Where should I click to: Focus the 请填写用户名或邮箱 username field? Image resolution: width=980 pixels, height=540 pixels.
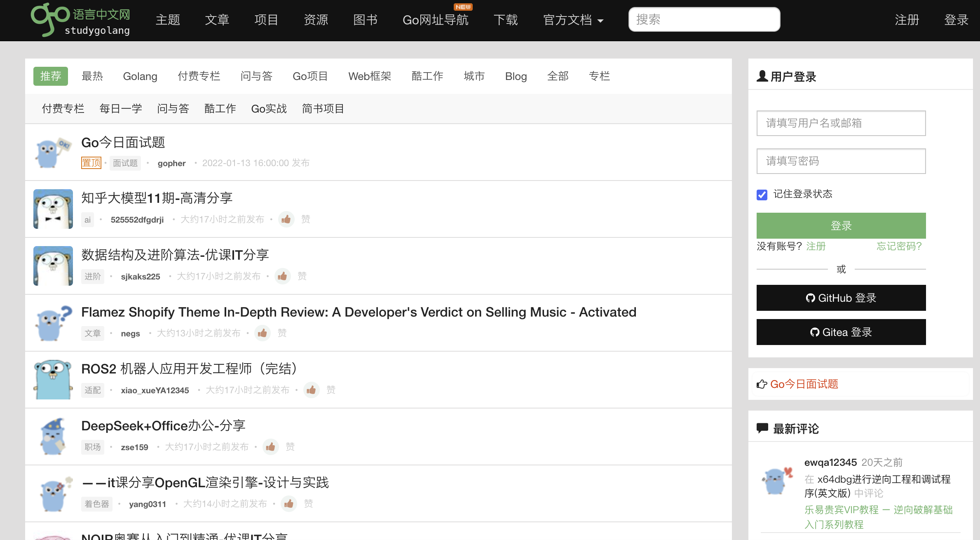click(x=841, y=123)
